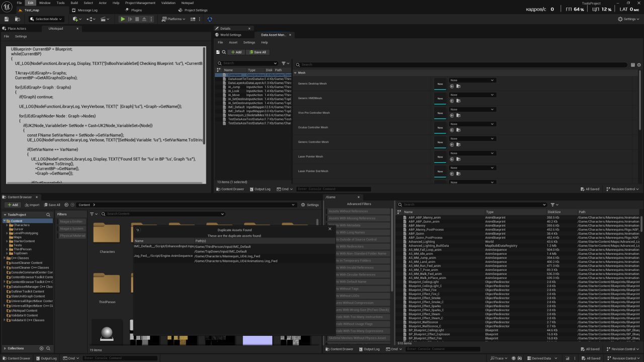Click the details panel gear settings icon
Viewport: 644px width, 362px height.
coord(639,65)
